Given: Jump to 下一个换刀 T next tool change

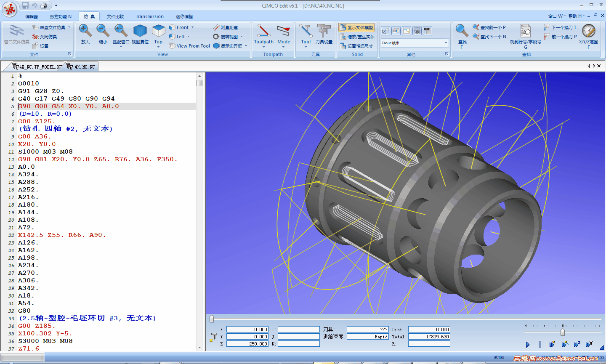Looking at the screenshot, I should (560, 27).
